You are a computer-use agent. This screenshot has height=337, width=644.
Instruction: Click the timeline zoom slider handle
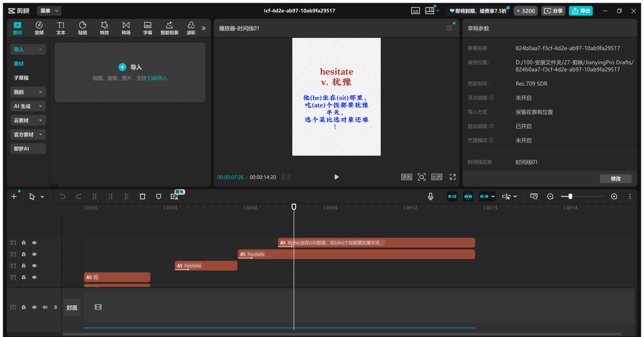click(570, 197)
